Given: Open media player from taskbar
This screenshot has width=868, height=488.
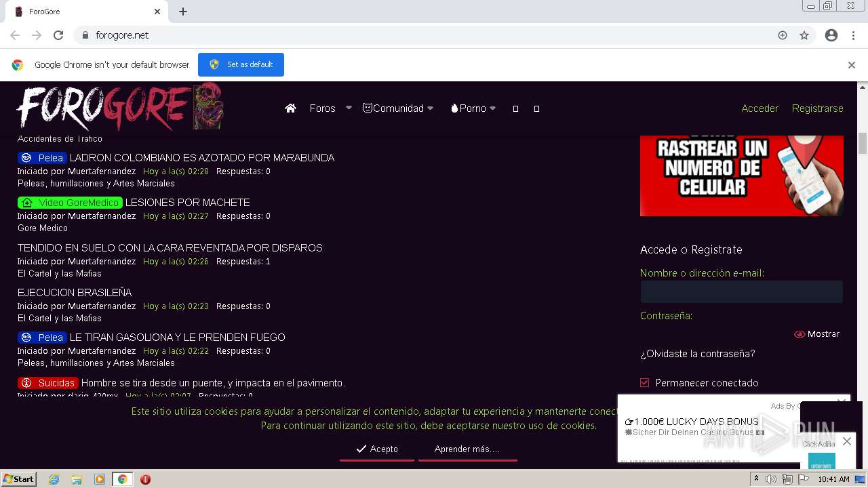Looking at the screenshot, I should point(99,479).
